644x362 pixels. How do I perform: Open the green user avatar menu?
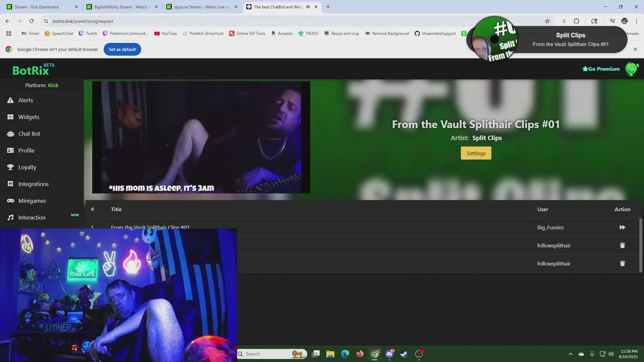coord(631,69)
